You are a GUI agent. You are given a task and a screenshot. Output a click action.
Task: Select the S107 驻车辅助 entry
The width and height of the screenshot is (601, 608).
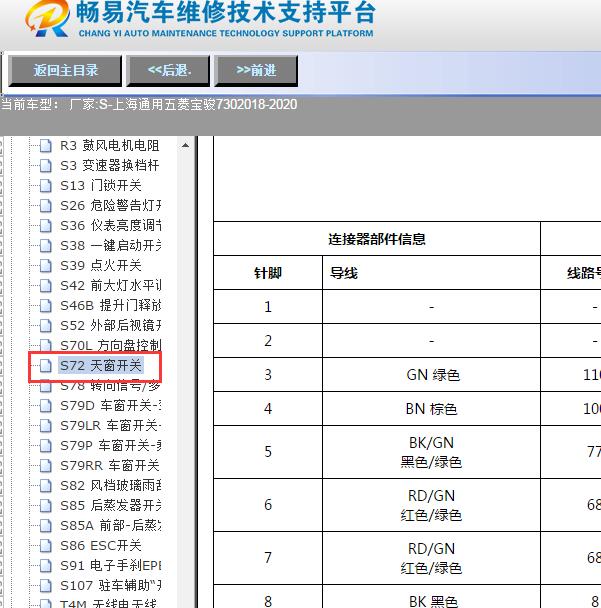(x=111, y=586)
